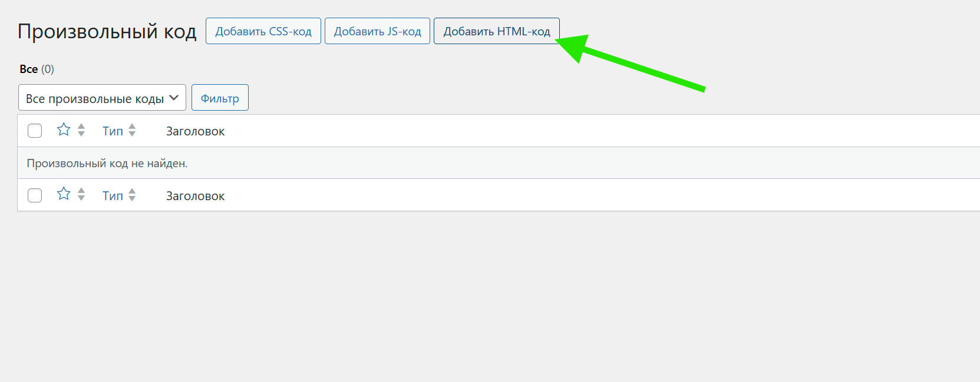The height and width of the screenshot is (382, 980).
Task: Check the select-all checkbox in the footer row
Action: 35,195
